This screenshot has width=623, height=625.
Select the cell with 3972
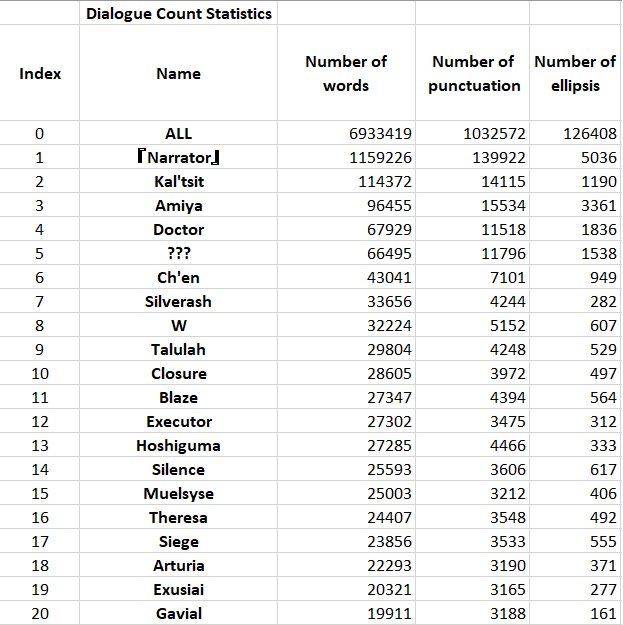pyautogui.click(x=472, y=373)
